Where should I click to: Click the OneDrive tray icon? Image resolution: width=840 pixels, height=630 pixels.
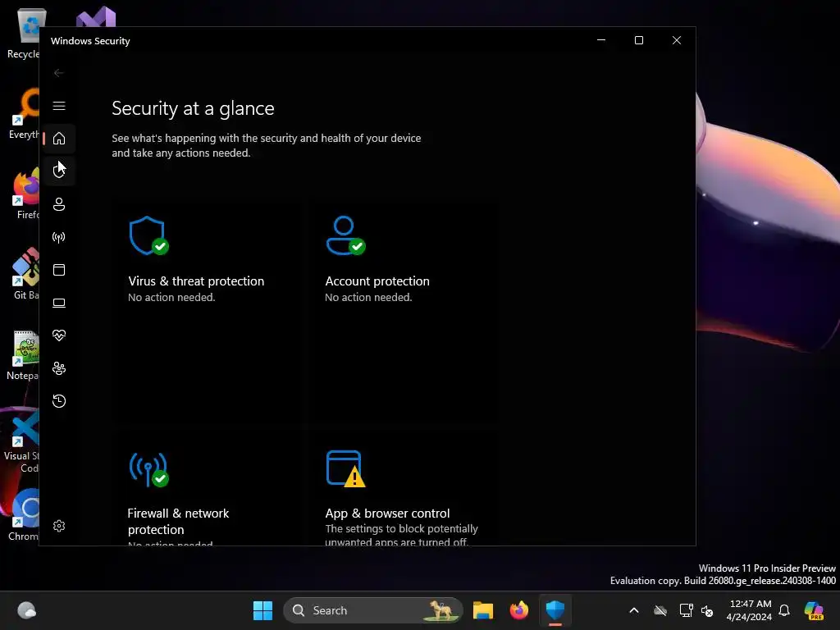pos(660,610)
